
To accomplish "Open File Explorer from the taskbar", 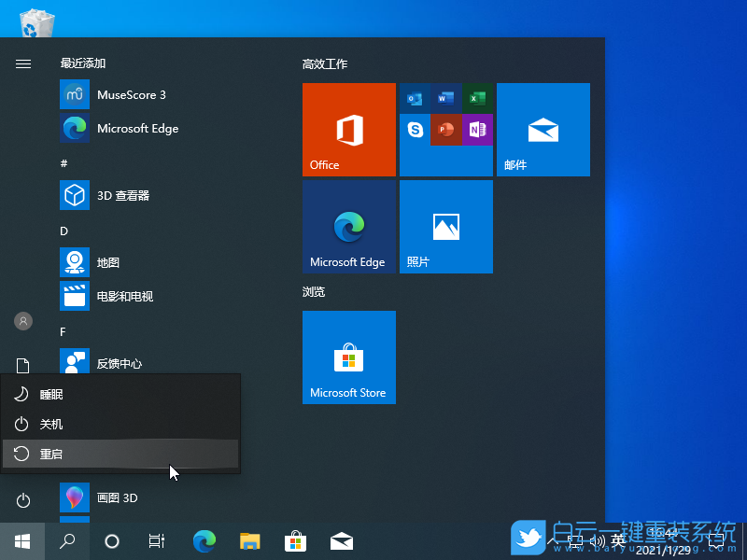I will pos(249,540).
